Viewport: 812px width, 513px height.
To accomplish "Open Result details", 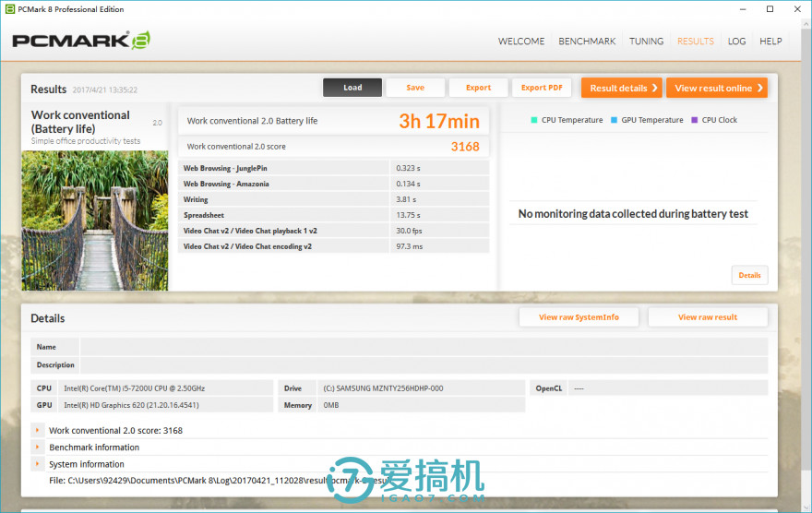I will (622, 88).
